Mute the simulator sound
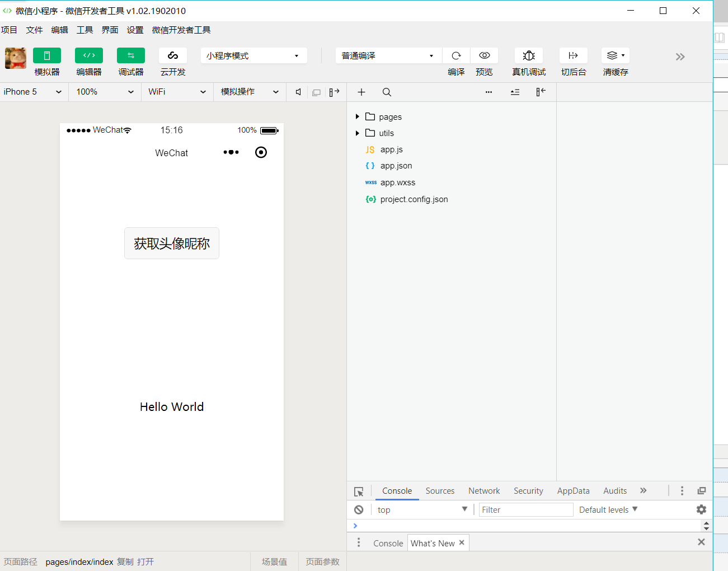This screenshot has width=728, height=571. coord(298,92)
